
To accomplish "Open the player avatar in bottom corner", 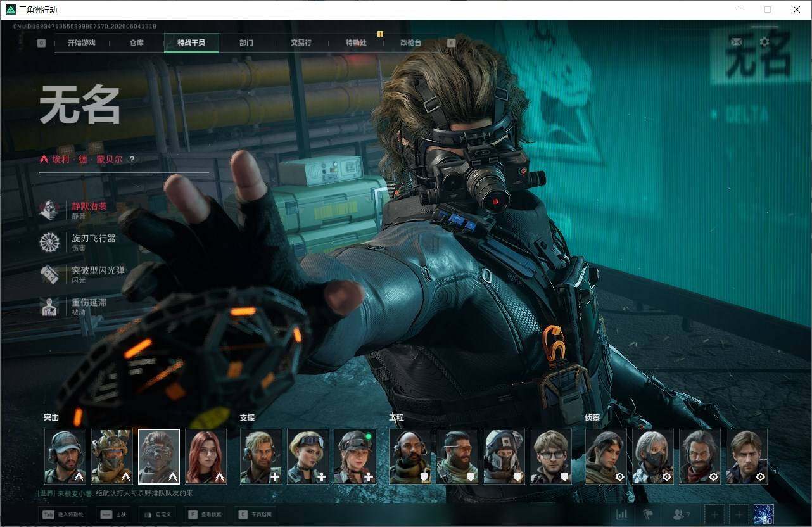I will click(x=764, y=514).
